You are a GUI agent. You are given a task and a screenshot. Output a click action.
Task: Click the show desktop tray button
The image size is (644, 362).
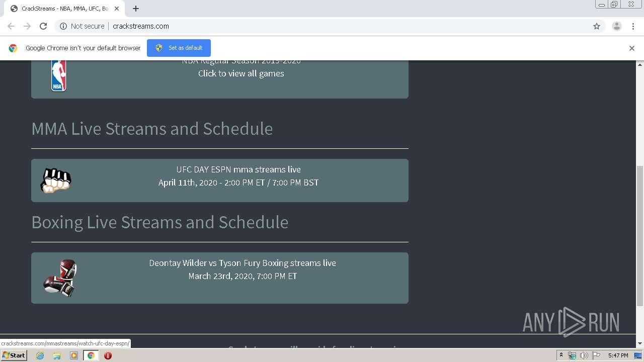coord(638,355)
